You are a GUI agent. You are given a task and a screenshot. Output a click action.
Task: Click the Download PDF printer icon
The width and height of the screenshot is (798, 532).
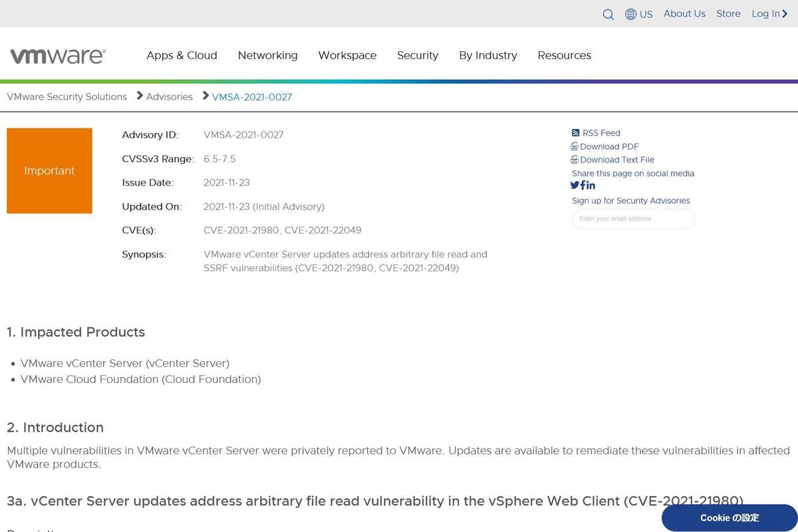pos(575,146)
